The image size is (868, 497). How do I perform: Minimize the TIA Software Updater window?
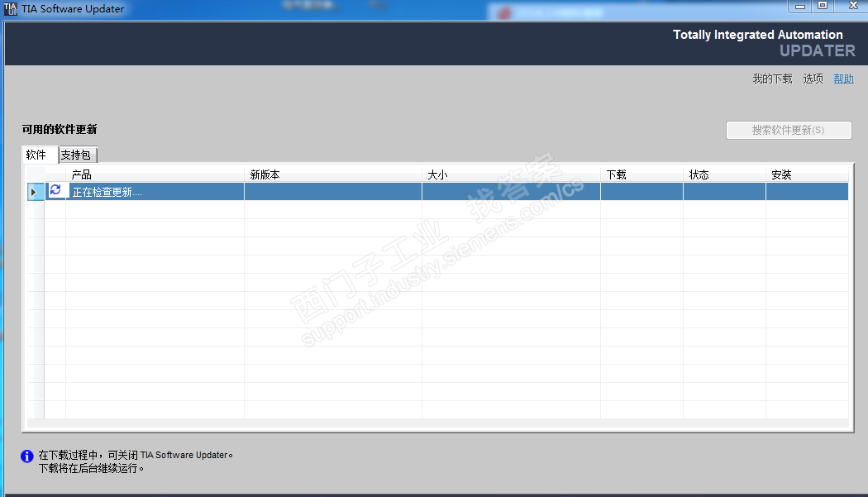800,6
